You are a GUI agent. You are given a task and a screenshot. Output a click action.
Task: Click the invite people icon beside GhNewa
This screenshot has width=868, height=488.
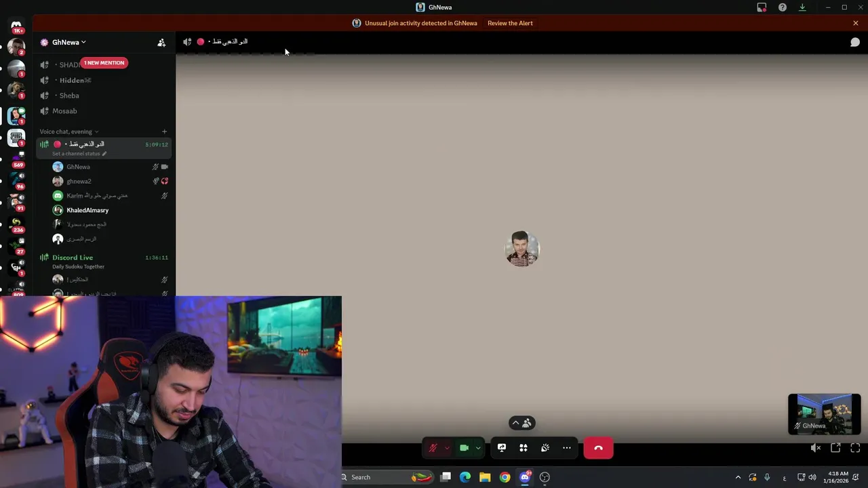click(161, 42)
